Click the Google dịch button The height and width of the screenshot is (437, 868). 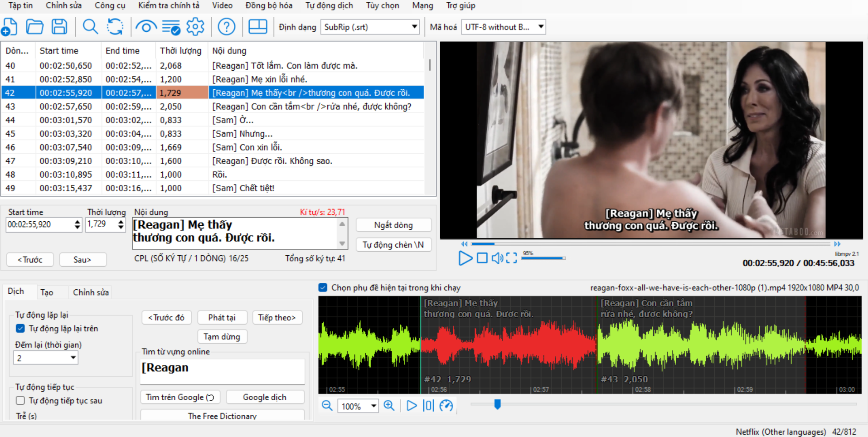coord(265,397)
